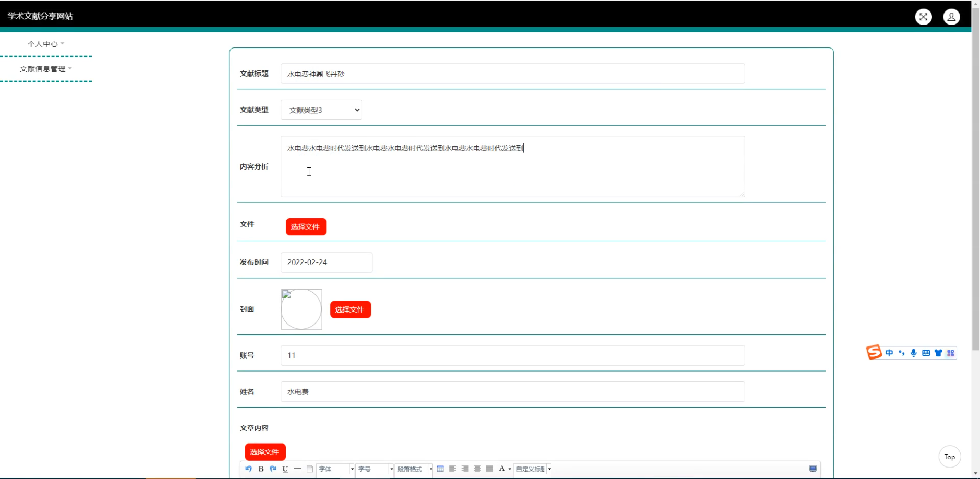The image size is (980, 479).
Task: Focus the 文献标题 input field
Action: coord(513,74)
